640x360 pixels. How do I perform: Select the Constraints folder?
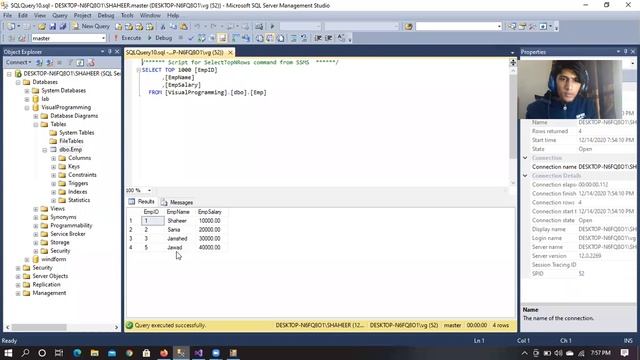(x=82, y=175)
